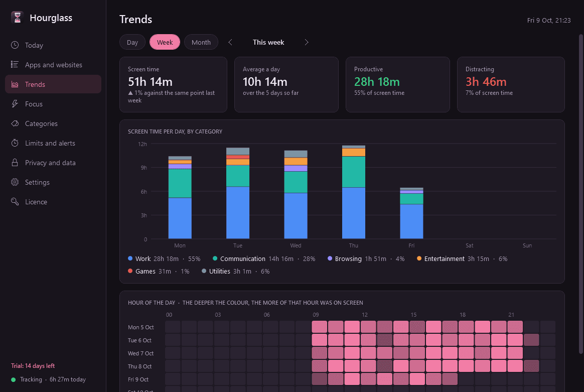
Task: Toggle the Browsing legend swatch
Action: coord(330,258)
